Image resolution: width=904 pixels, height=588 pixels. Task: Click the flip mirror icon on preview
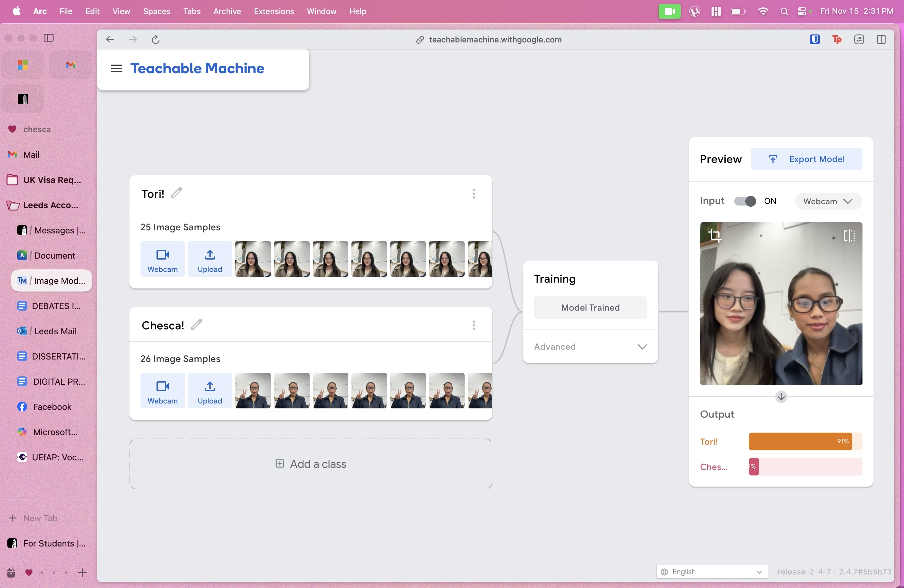pyautogui.click(x=849, y=236)
